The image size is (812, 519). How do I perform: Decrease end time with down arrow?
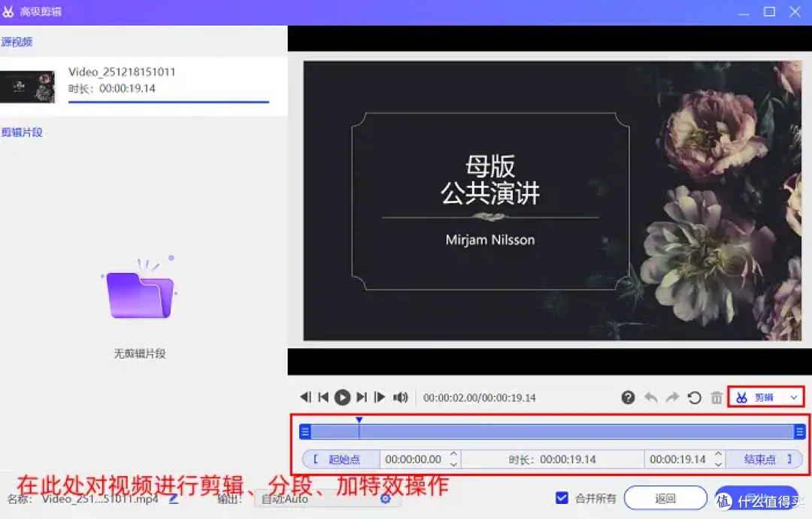point(718,464)
